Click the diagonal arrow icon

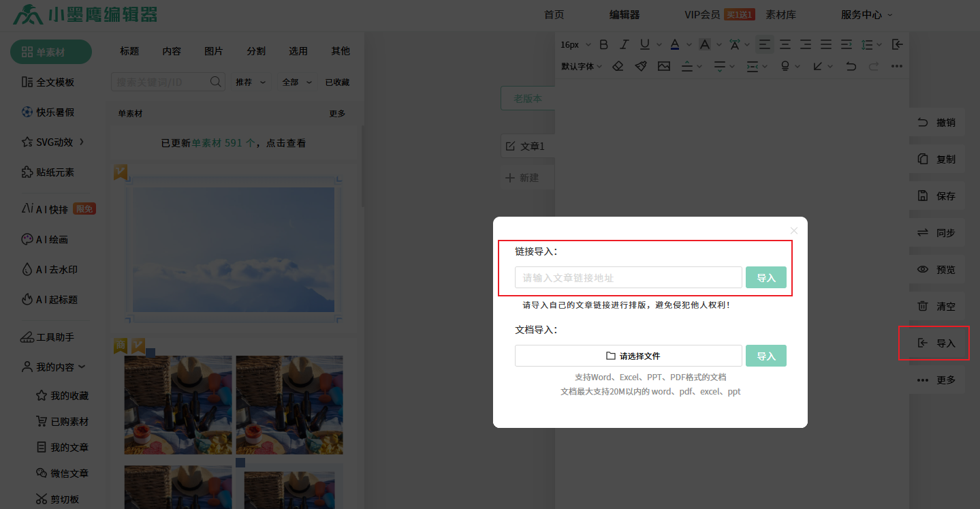click(x=818, y=66)
